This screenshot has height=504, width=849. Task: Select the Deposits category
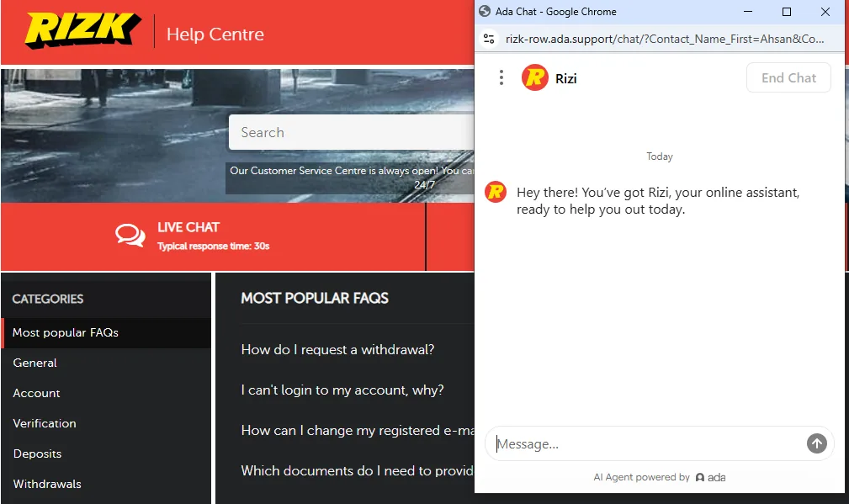tap(37, 454)
